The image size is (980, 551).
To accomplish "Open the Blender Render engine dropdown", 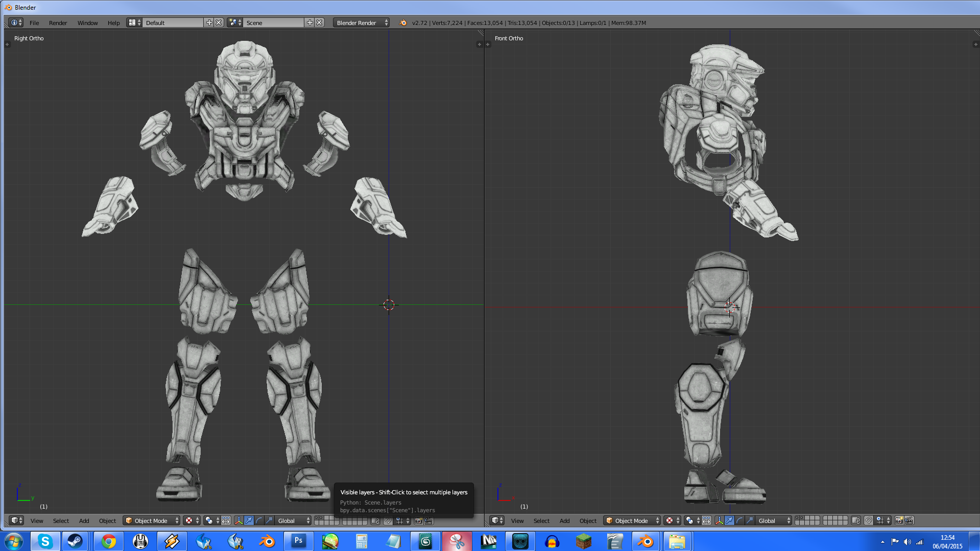I will click(361, 23).
